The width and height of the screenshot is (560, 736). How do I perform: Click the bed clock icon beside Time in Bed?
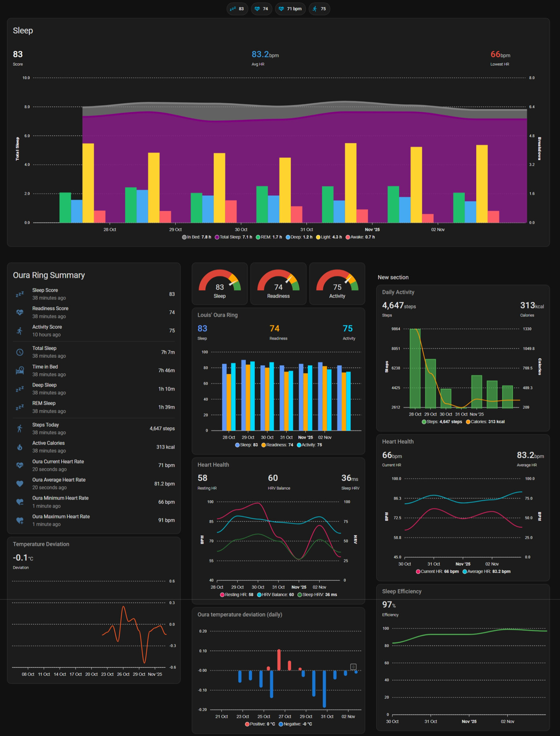pyautogui.click(x=20, y=371)
